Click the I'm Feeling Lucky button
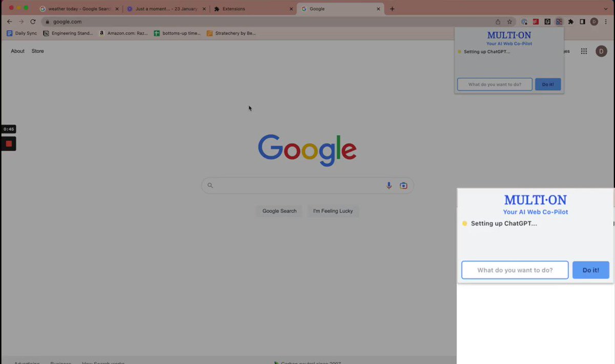The height and width of the screenshot is (364, 615). click(x=333, y=211)
